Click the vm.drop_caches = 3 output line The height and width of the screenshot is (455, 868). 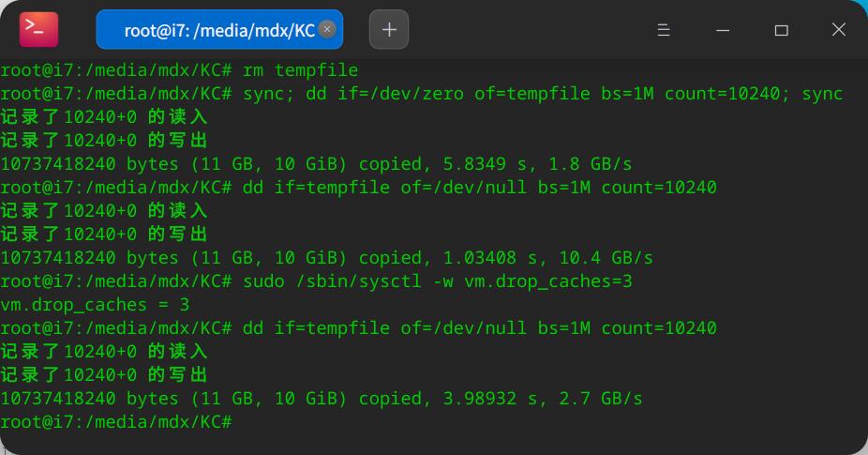(x=95, y=305)
